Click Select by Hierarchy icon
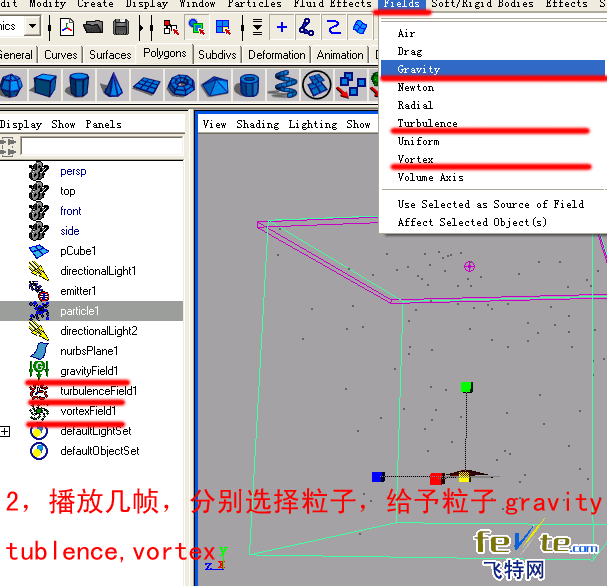Screen dimensions: 607x586 click(x=171, y=27)
